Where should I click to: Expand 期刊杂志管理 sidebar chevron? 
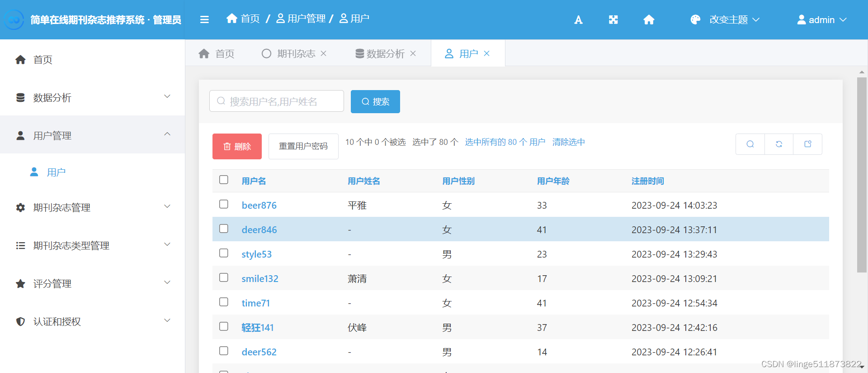coord(167,206)
